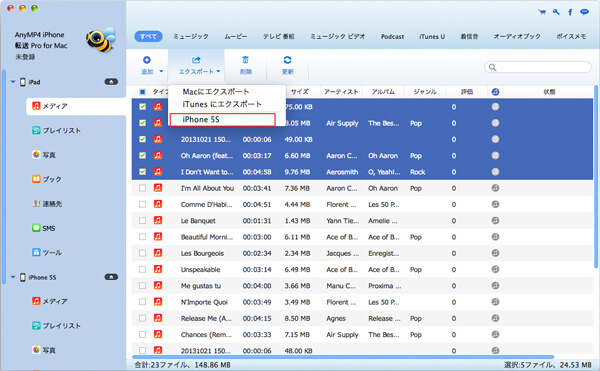Open iPad ブック in sidebar
This screenshot has width=600, height=371.
pyautogui.click(x=47, y=179)
